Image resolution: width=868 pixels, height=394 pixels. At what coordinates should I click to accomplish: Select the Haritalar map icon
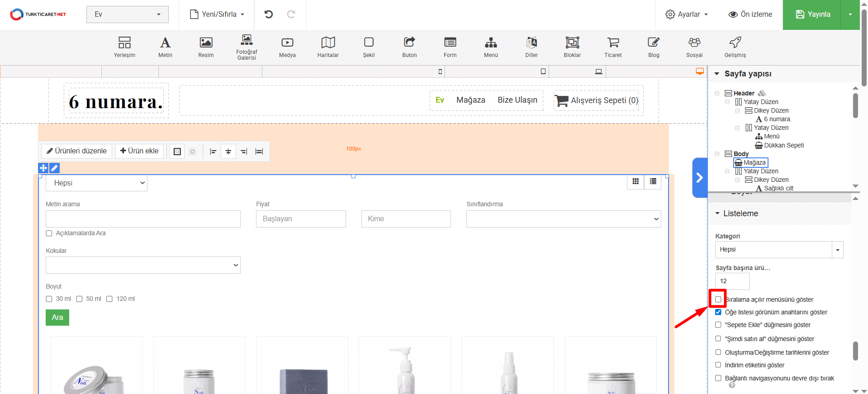[x=328, y=47]
